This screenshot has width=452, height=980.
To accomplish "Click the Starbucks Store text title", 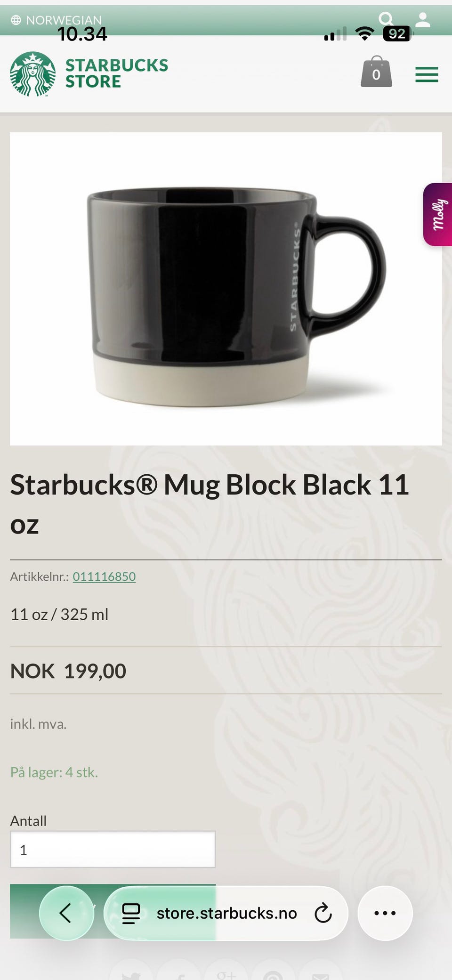I will [x=116, y=73].
